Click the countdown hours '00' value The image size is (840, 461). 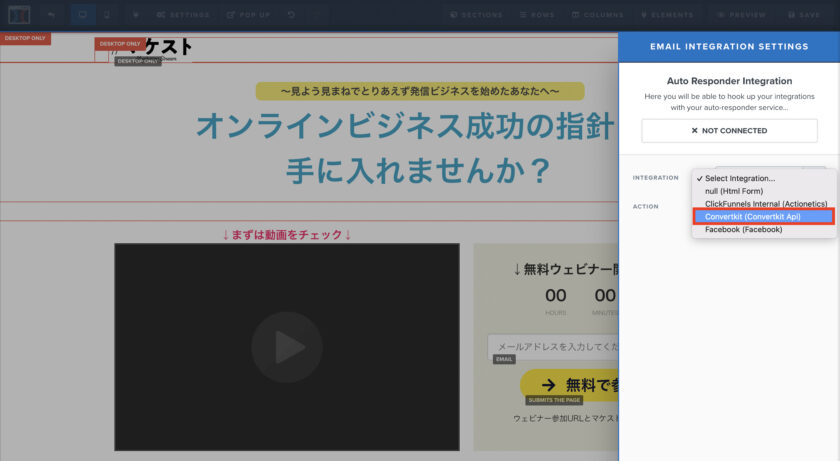tap(556, 296)
